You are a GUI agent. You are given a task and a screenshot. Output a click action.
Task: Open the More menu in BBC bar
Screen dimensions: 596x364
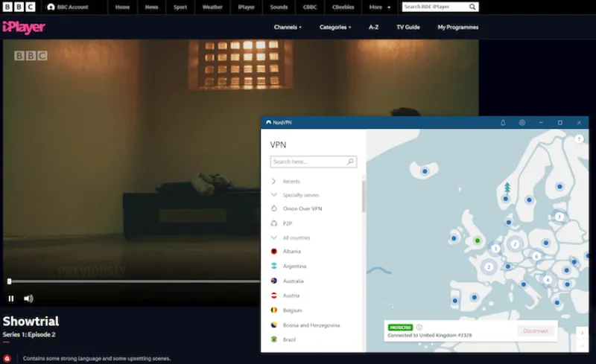[x=379, y=7]
